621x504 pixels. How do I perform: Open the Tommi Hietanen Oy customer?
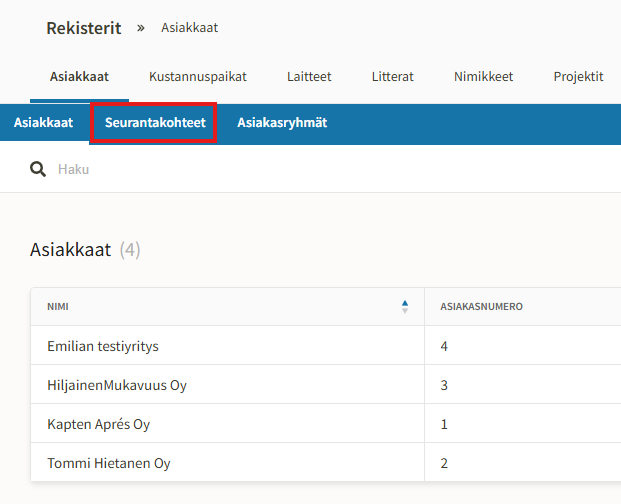[108, 463]
